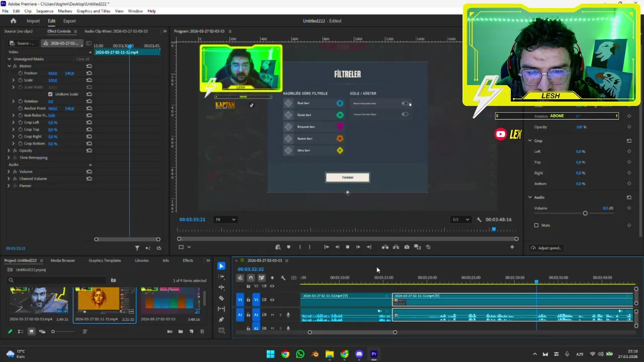Select the Razor tool

tap(221, 298)
